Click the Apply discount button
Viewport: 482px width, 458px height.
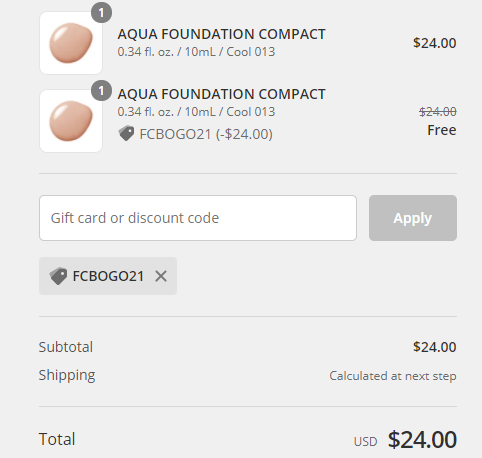(413, 218)
